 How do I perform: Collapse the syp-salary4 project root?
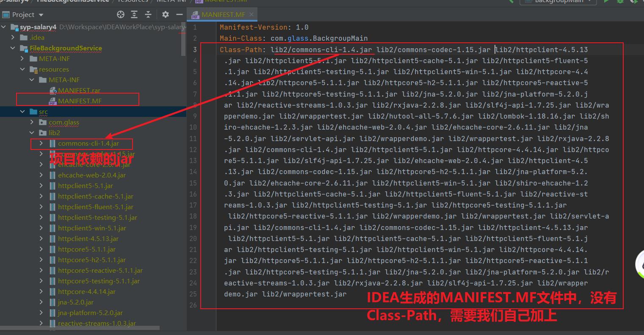click(4, 27)
